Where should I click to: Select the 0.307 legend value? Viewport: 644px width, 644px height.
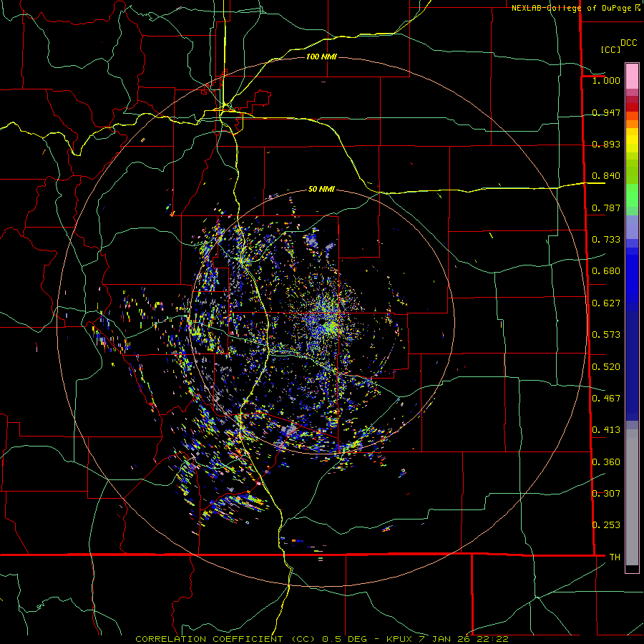606,494
